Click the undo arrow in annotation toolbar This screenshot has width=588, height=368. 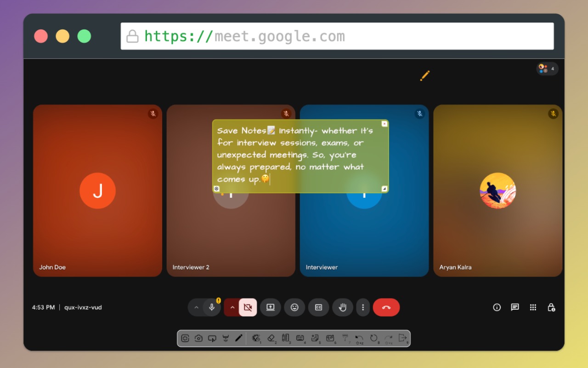359,339
